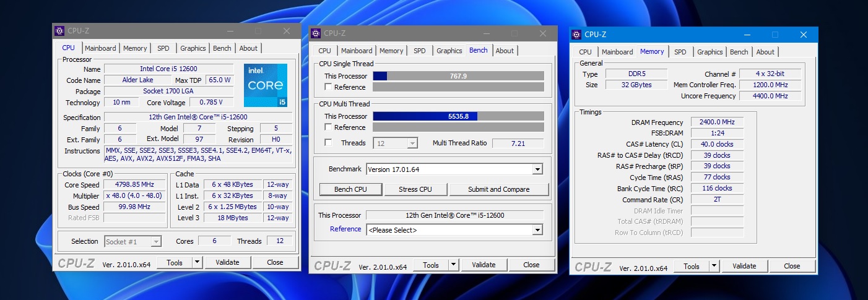Viewport: 868px width, 300px height.
Task: Click the multi thread 5535.8 score bar
Action: (x=458, y=116)
